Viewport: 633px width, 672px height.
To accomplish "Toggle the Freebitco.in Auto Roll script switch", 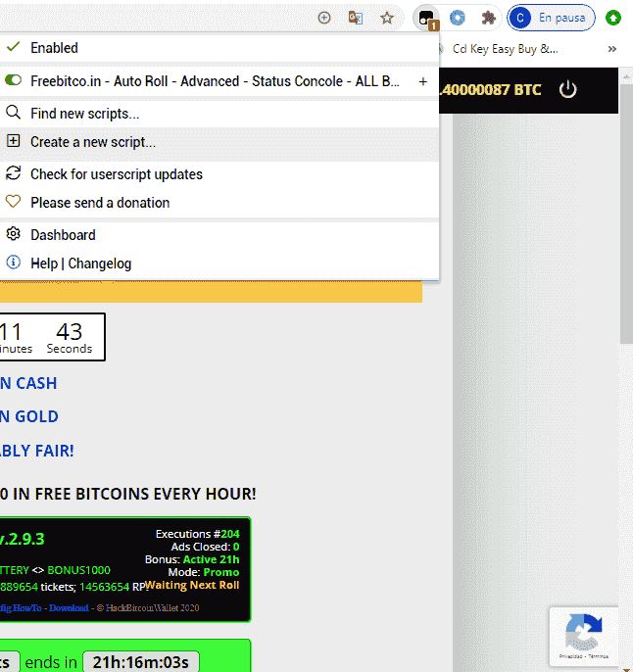I will pyautogui.click(x=14, y=80).
